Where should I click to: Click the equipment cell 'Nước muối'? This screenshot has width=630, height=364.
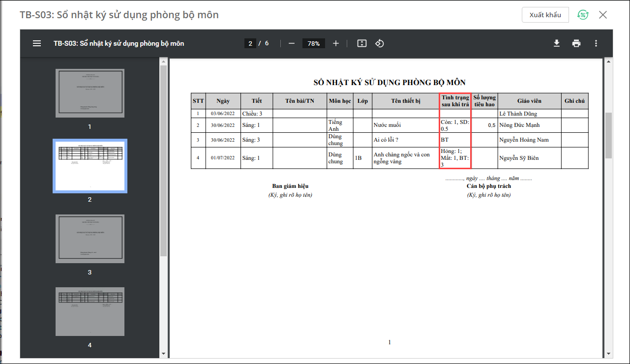(x=406, y=125)
